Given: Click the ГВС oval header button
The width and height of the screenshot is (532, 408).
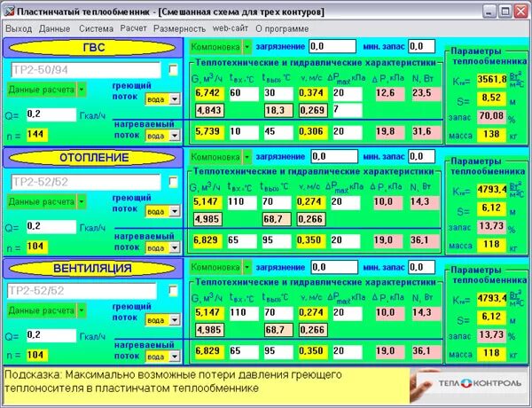Looking at the screenshot, I should click(x=92, y=48).
